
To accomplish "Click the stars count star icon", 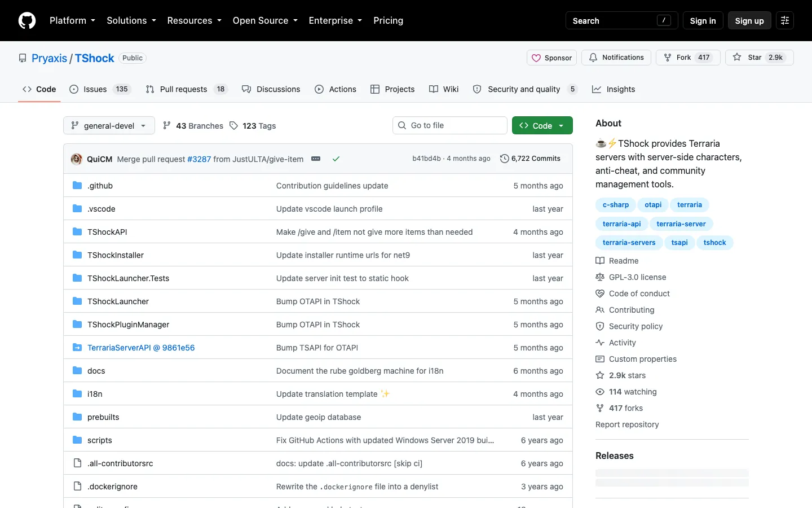I will [600, 375].
